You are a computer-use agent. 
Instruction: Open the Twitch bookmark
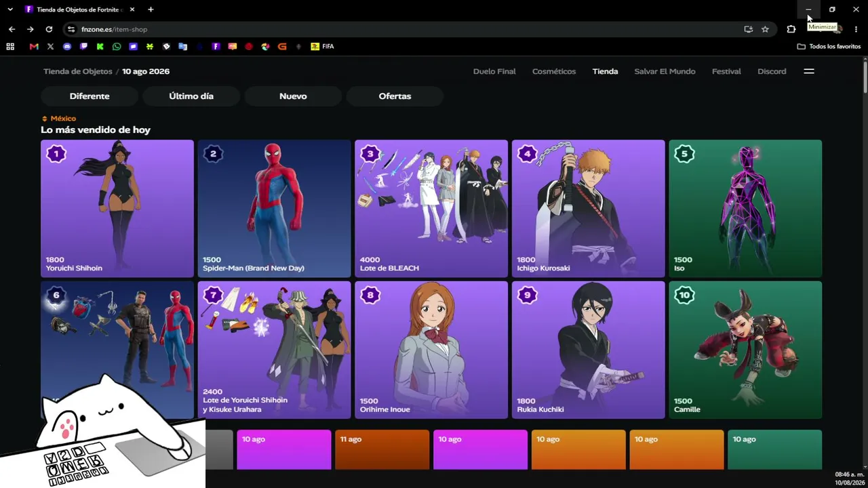[x=83, y=47]
